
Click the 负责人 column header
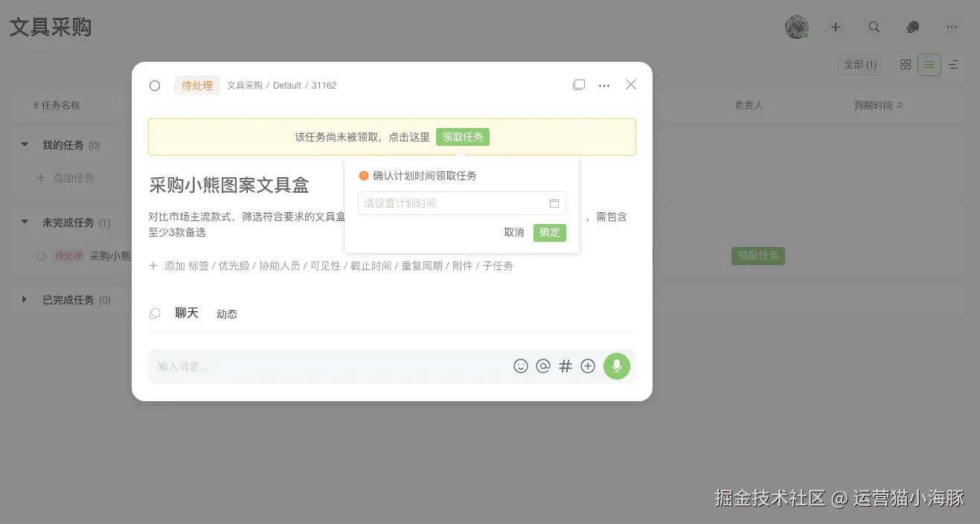coord(749,106)
